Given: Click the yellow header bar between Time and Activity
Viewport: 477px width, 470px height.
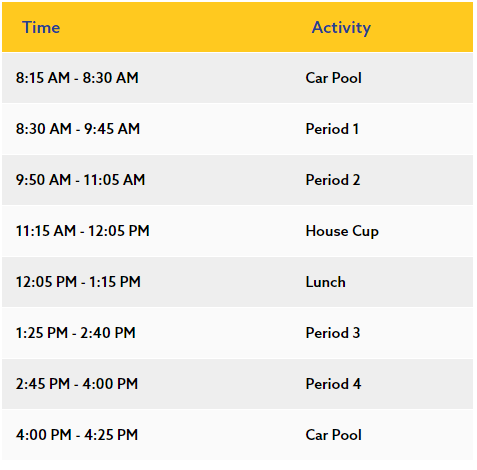Looking at the screenshot, I should tap(186, 27).
